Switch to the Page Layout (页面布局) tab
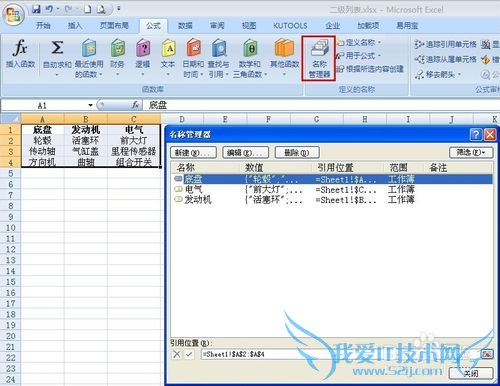The image size is (500, 386). click(x=114, y=26)
